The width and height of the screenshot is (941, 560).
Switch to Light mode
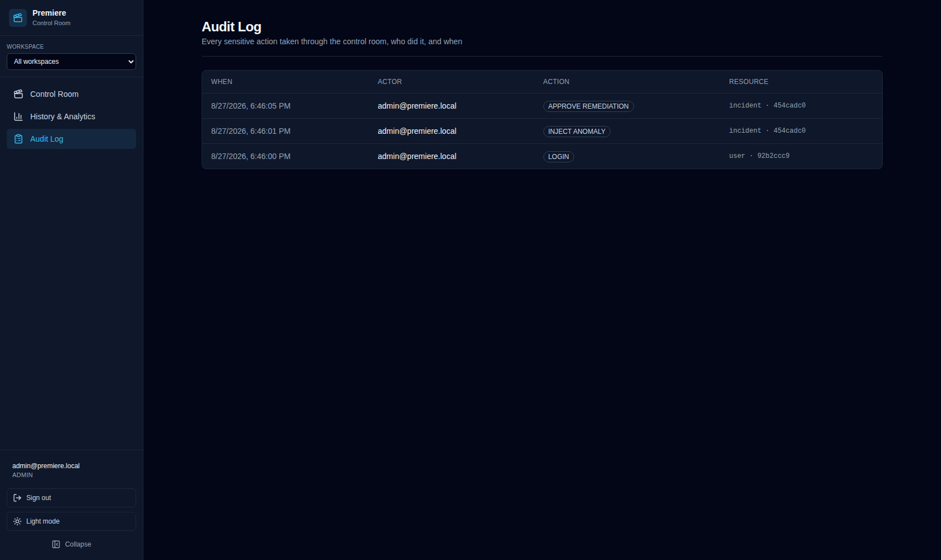point(71,521)
